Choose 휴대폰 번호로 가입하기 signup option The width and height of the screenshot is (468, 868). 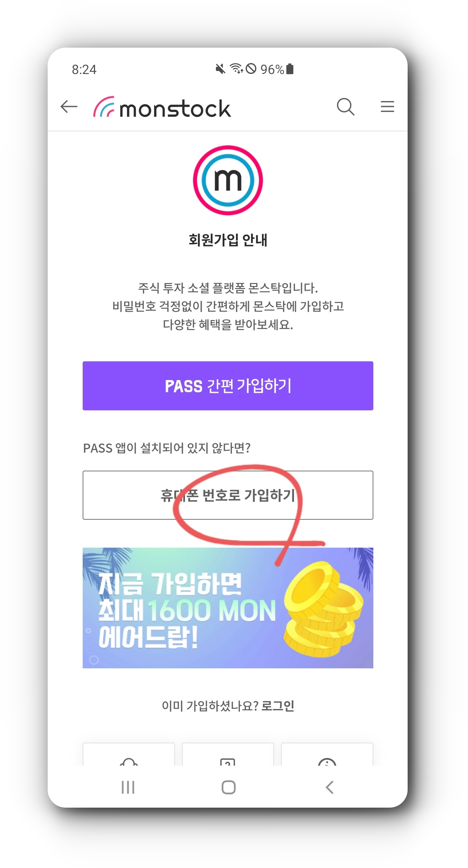(228, 495)
